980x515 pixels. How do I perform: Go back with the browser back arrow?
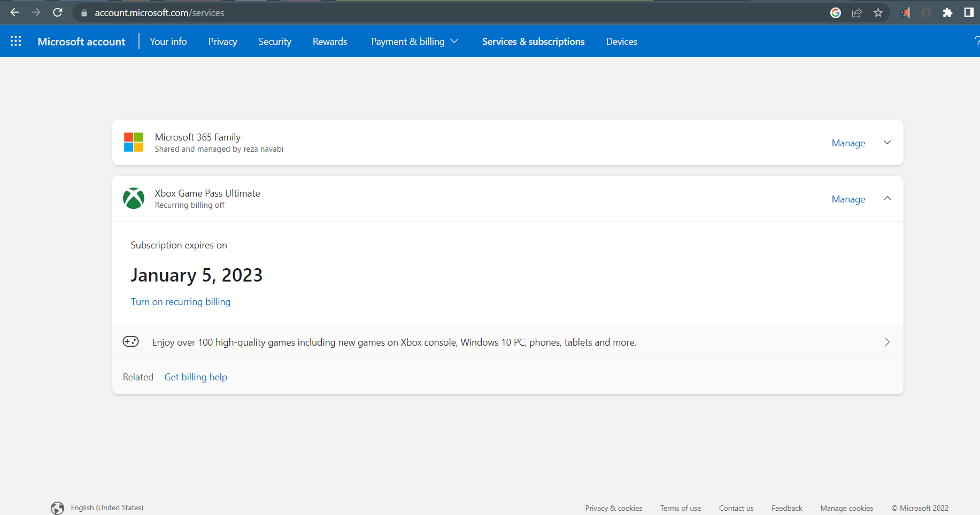coord(15,12)
